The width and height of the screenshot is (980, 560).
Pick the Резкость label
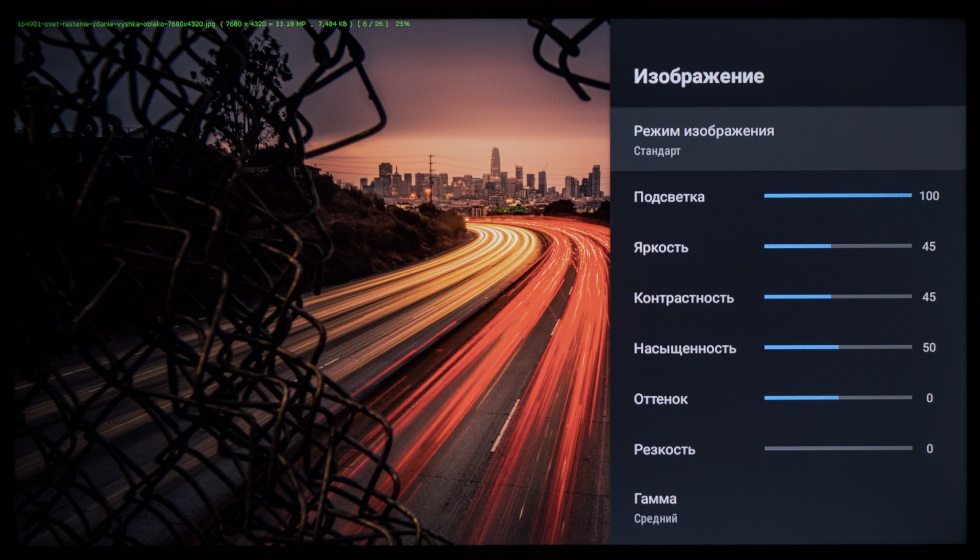[664, 450]
